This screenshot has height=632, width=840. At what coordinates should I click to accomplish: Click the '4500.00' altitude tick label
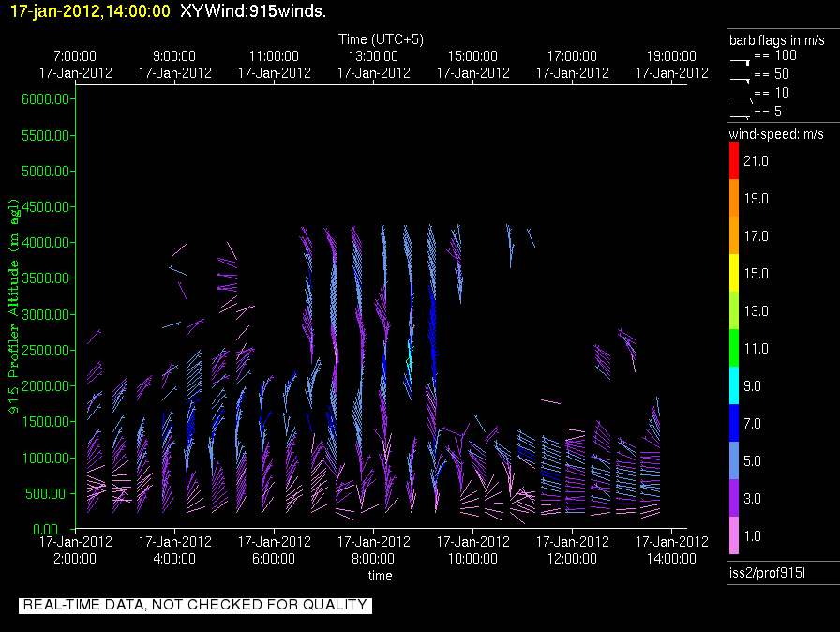coord(45,206)
